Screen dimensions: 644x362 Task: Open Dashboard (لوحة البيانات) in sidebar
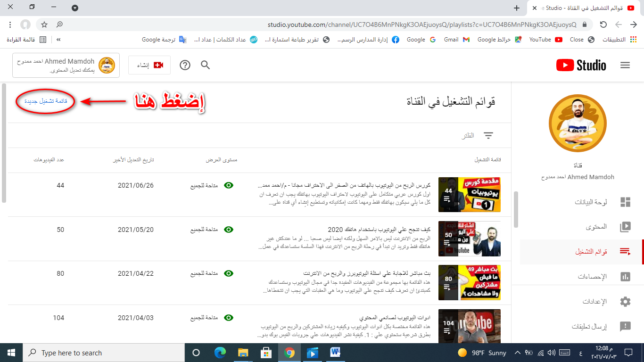pyautogui.click(x=625, y=202)
